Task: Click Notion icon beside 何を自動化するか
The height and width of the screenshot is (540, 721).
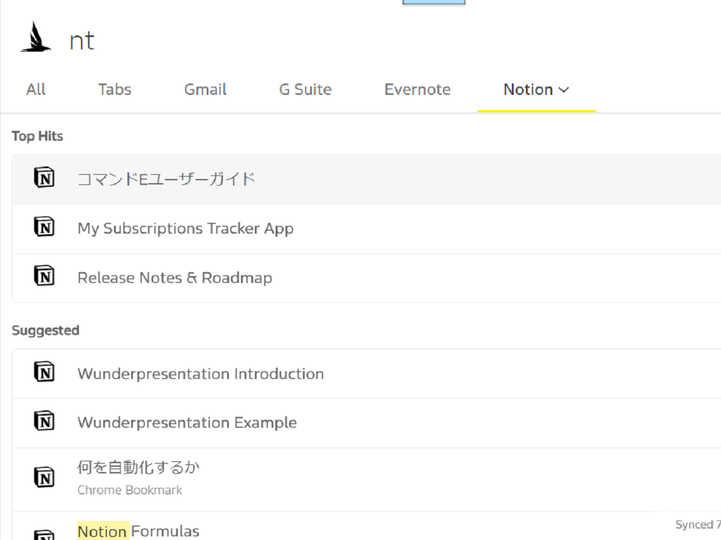Action: 44,477
